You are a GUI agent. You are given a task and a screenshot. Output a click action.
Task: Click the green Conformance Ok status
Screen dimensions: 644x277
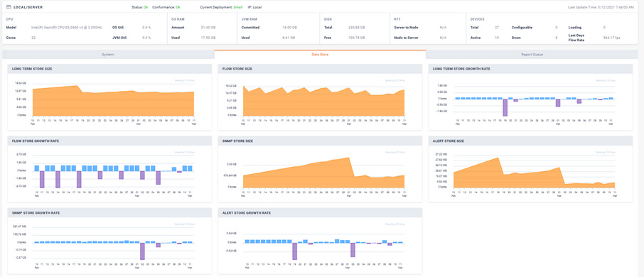click(178, 7)
